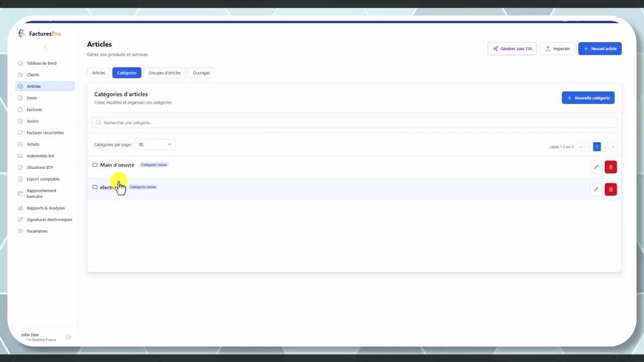The image size is (644, 362).
Task: Click the FacturesPro logo
Action: (x=39, y=34)
